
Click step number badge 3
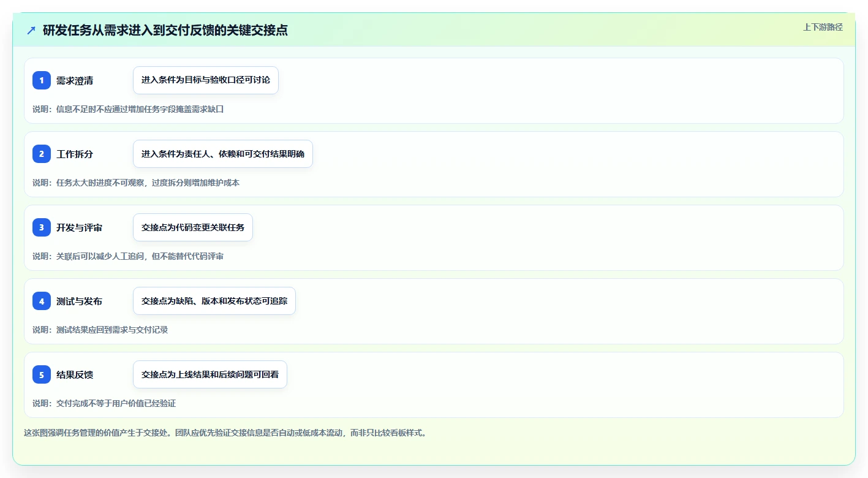(42, 227)
